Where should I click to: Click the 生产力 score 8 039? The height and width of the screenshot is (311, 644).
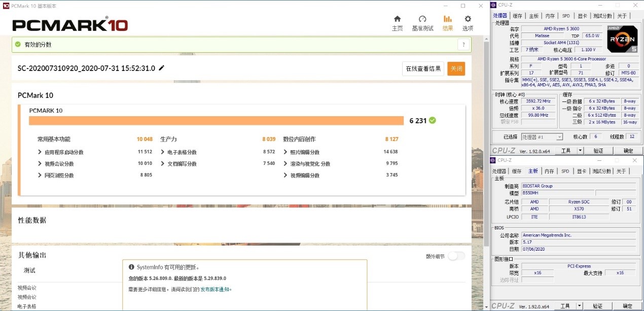269,139
